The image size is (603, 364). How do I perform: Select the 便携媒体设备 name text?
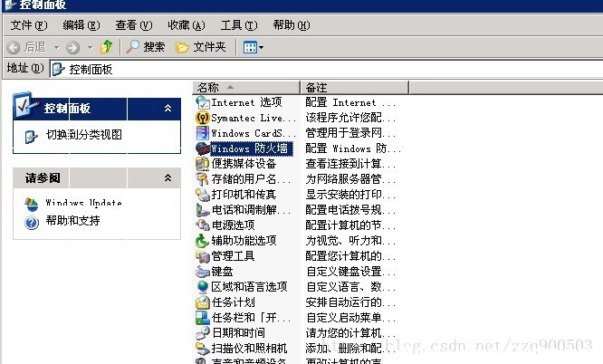[244, 164]
